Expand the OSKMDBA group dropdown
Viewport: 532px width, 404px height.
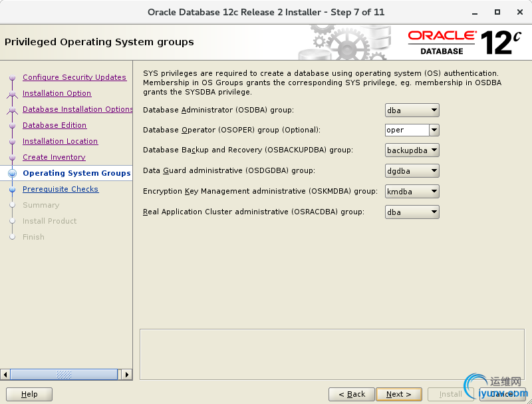(412, 192)
